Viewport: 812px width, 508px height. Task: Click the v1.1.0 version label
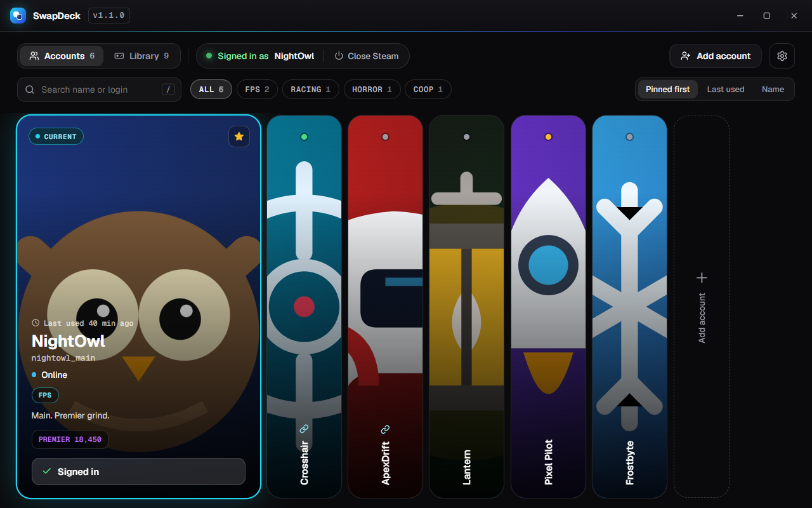[109, 15]
